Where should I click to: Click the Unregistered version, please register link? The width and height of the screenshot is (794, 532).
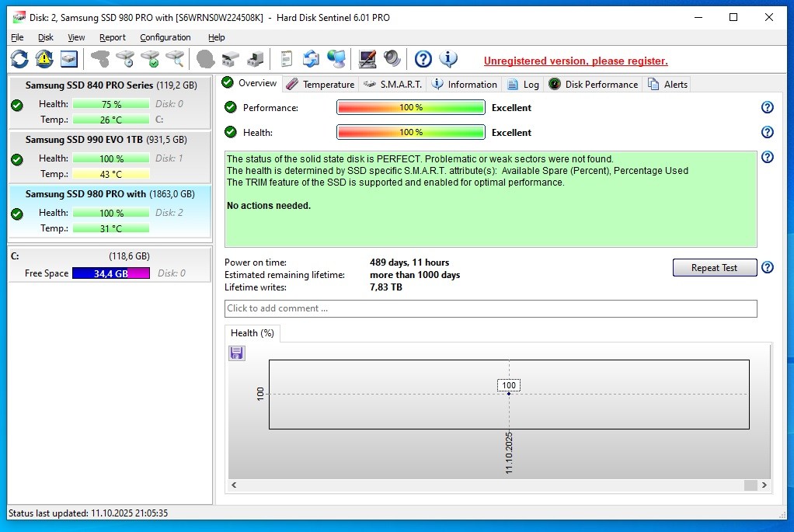pyautogui.click(x=575, y=61)
